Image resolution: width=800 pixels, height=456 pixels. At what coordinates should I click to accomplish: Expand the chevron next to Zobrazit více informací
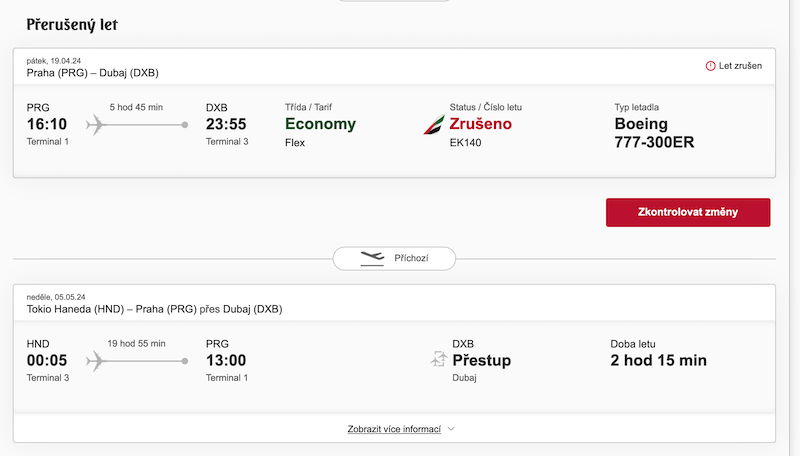(451, 429)
